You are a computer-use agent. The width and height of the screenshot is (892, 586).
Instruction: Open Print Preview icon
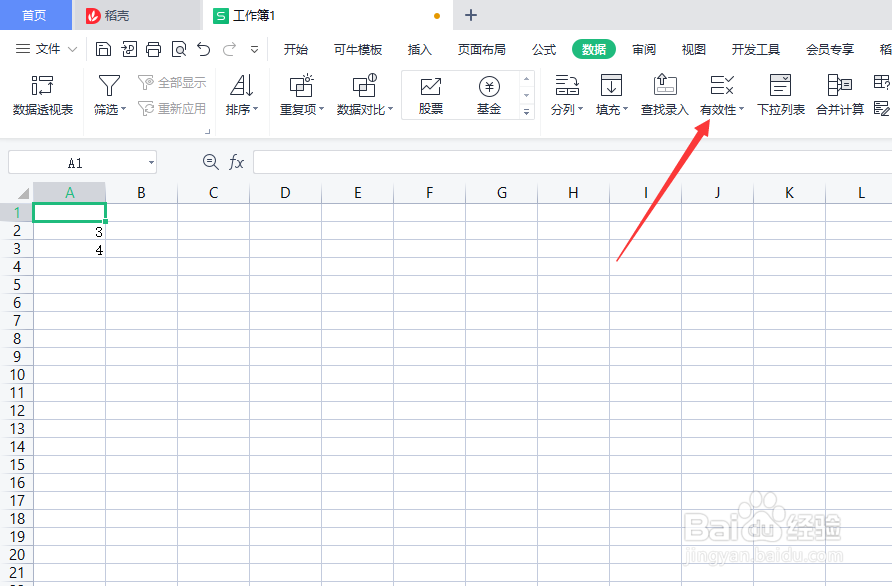(x=179, y=49)
